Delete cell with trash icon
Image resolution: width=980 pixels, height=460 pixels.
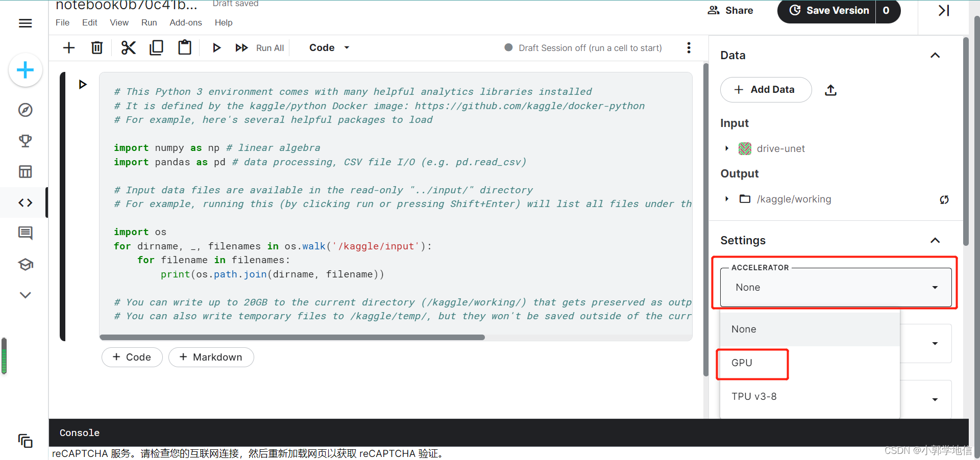97,47
